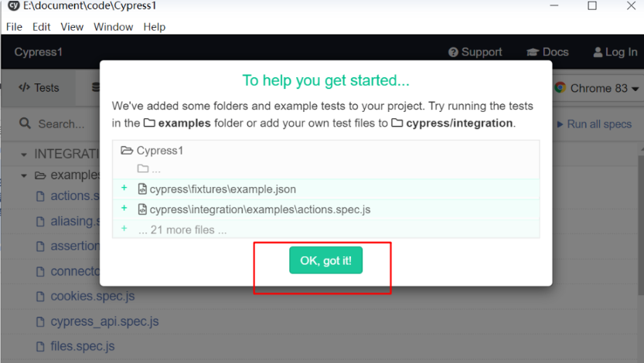The height and width of the screenshot is (363, 644).
Task: Open the Docs graduation cap link
Action: coord(533,52)
